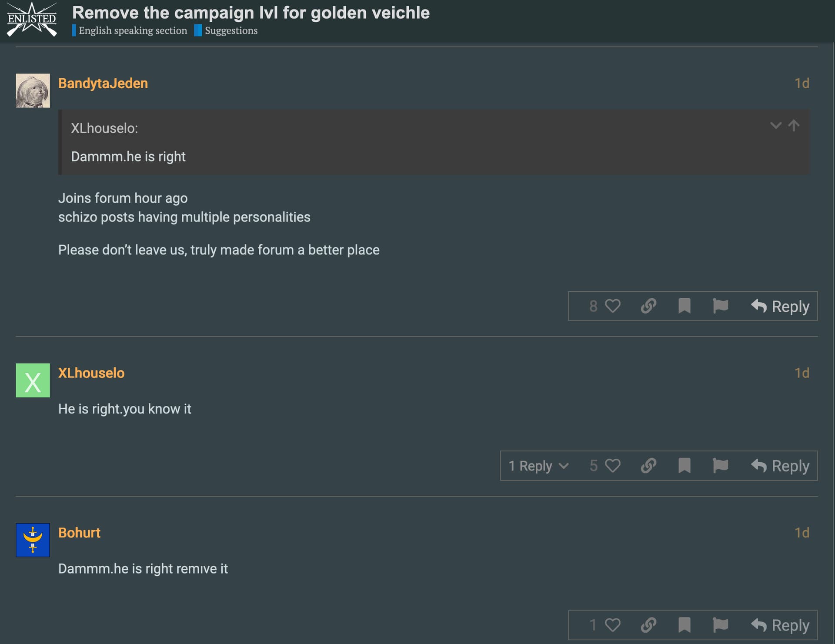Reply to XLhouselo's post
The height and width of the screenshot is (644, 835).
click(x=780, y=466)
